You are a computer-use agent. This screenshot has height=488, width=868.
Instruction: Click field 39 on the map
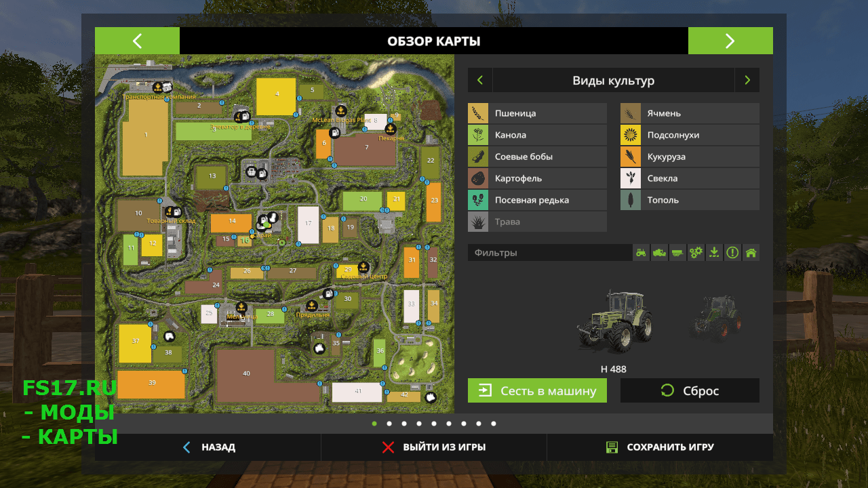(151, 384)
